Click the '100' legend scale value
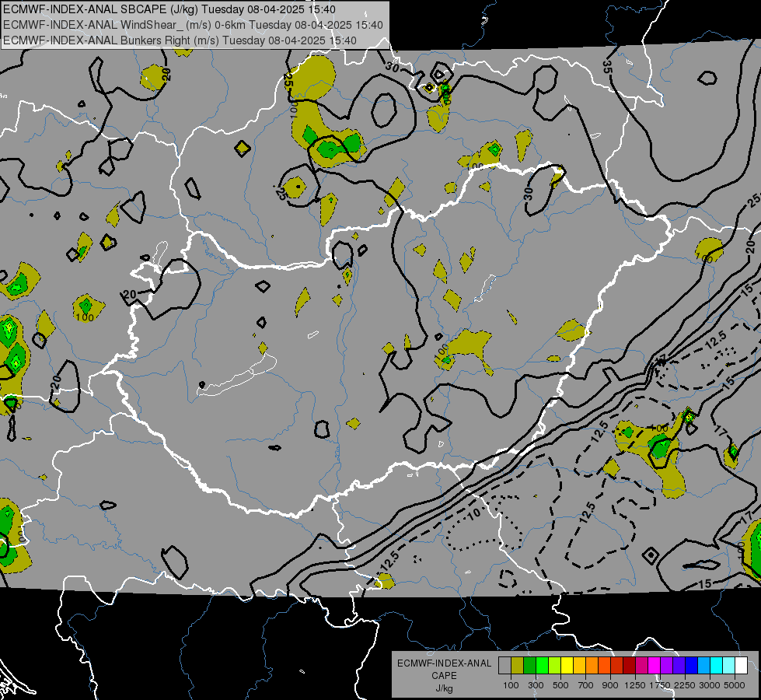Image resolution: width=761 pixels, height=700 pixels. click(x=511, y=685)
